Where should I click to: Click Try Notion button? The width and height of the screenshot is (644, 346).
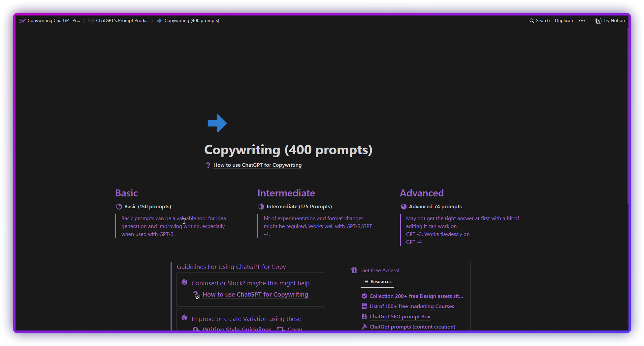pyautogui.click(x=610, y=20)
